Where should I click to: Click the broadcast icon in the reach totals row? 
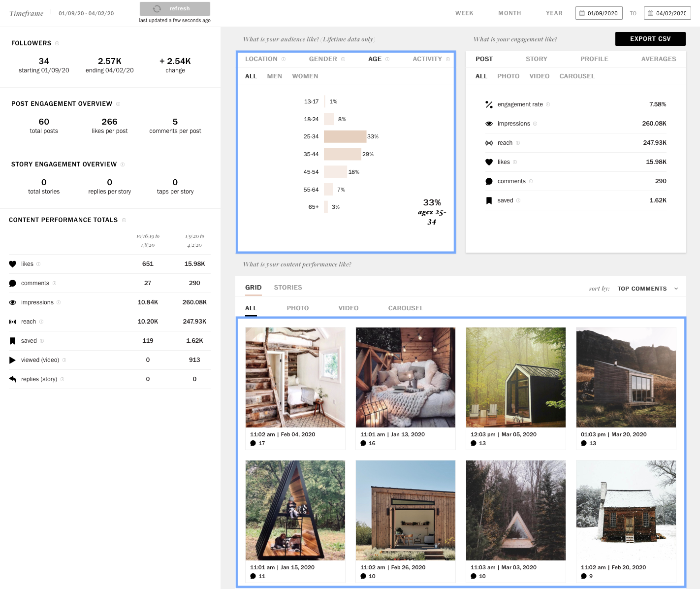click(x=13, y=322)
